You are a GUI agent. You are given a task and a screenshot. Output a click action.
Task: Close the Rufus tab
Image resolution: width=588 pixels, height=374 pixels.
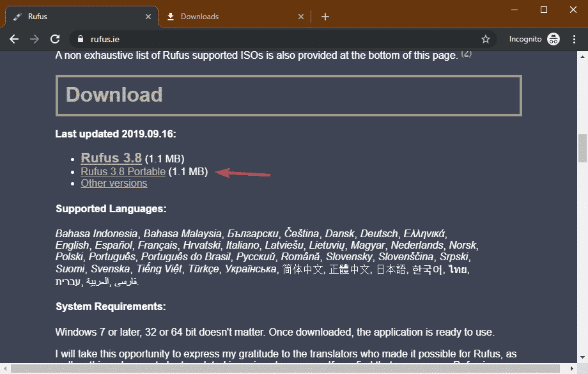(x=148, y=17)
